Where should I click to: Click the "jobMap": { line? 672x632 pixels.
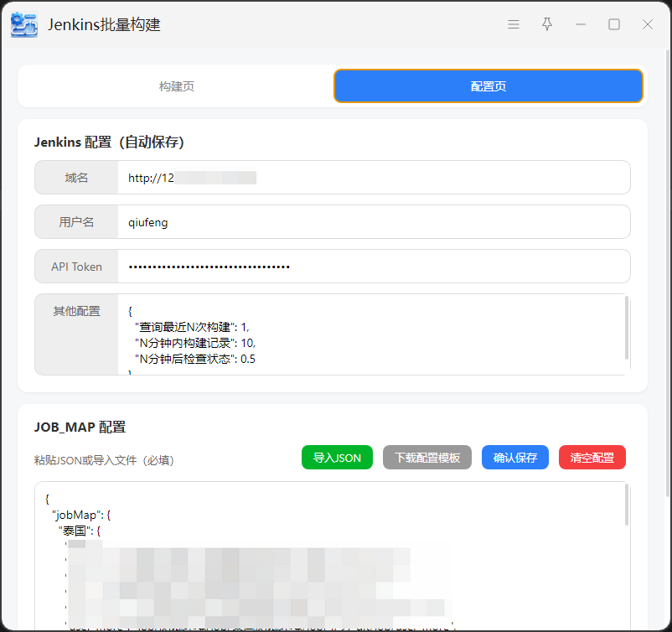click(x=81, y=515)
